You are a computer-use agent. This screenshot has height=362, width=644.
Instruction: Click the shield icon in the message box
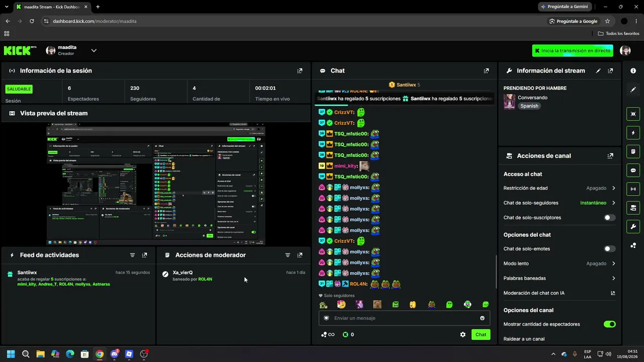326,318
